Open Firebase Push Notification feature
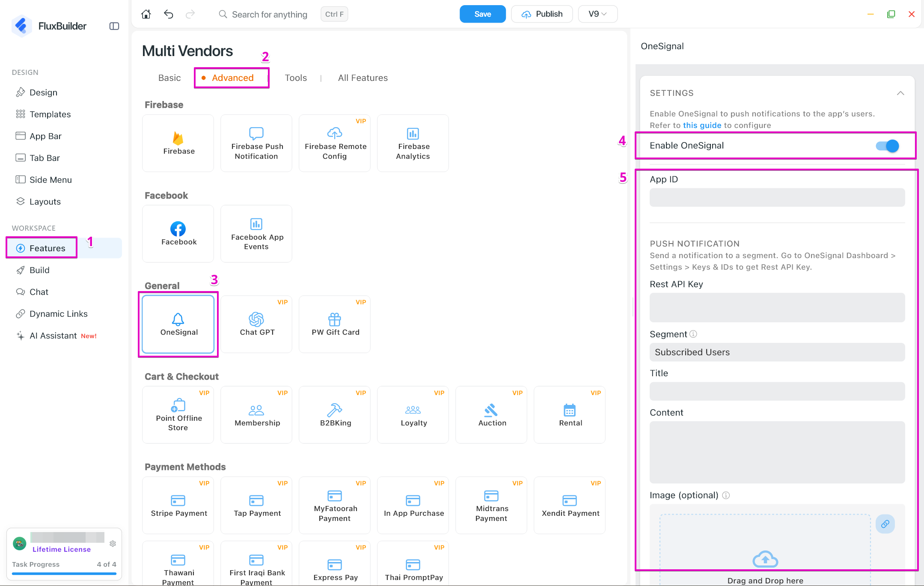 256,143
